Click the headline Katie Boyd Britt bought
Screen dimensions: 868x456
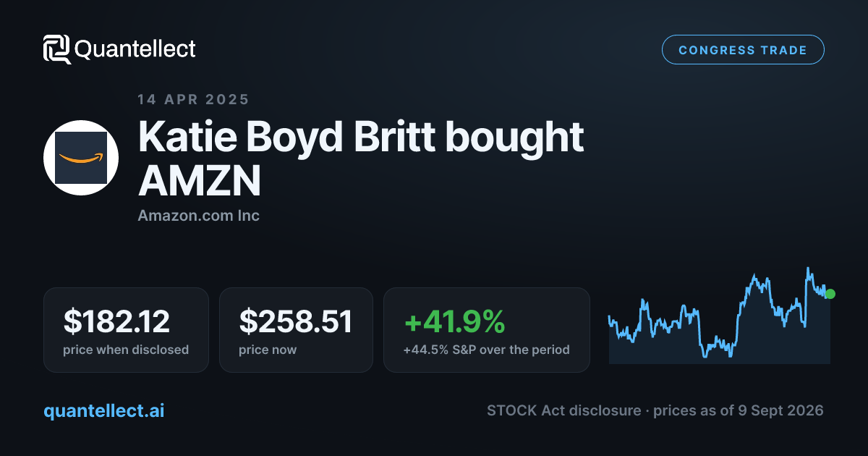361,137
